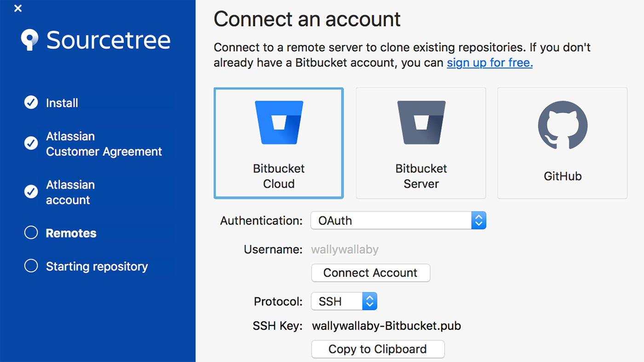Viewport: 644px width, 362px height.
Task: Follow the sign up for free link
Action: point(490,62)
